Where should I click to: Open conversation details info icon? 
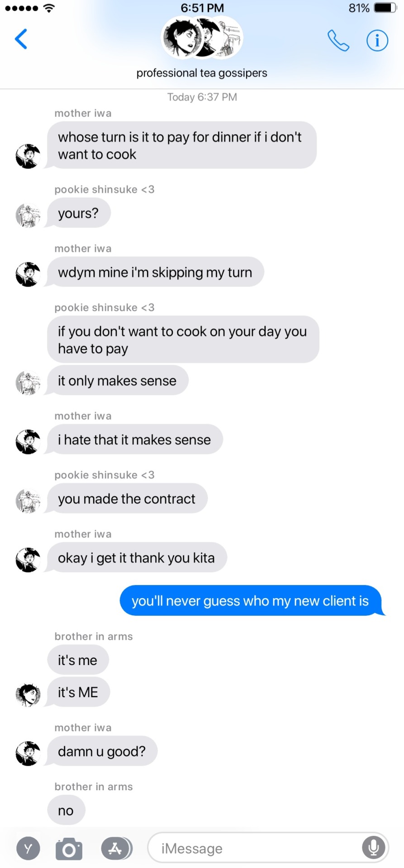tap(377, 41)
